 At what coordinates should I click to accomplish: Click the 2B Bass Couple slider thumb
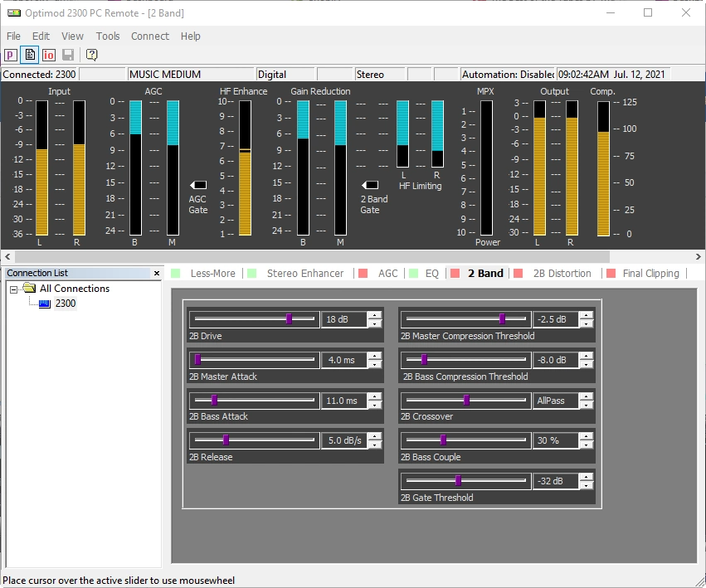point(443,440)
